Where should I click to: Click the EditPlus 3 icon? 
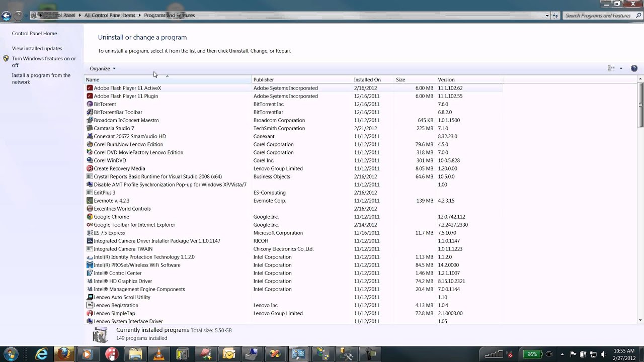[x=90, y=193]
